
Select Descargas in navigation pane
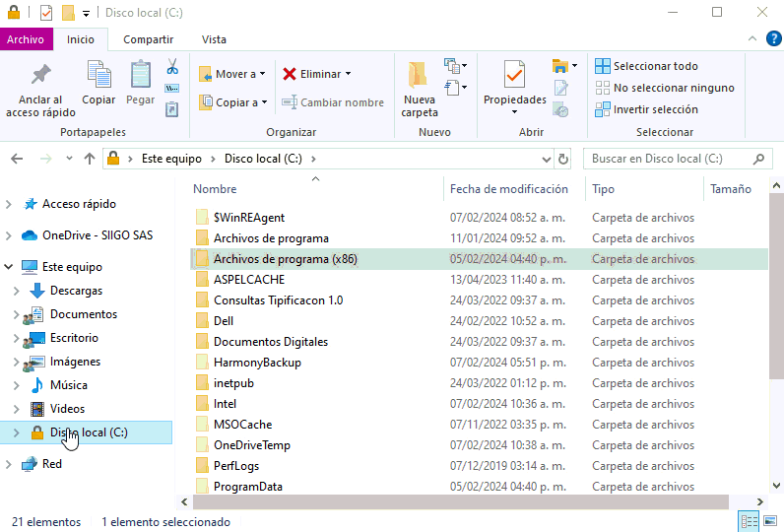76,291
